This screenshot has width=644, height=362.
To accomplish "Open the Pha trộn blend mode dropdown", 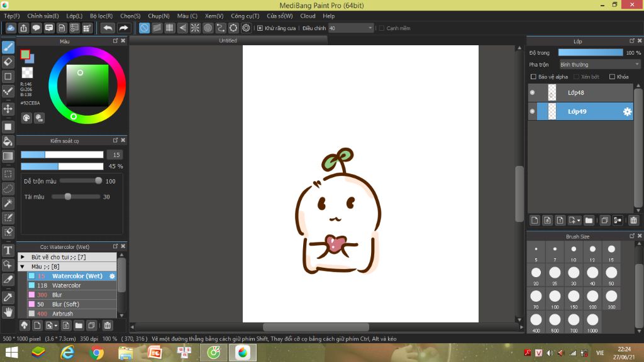I will [599, 65].
